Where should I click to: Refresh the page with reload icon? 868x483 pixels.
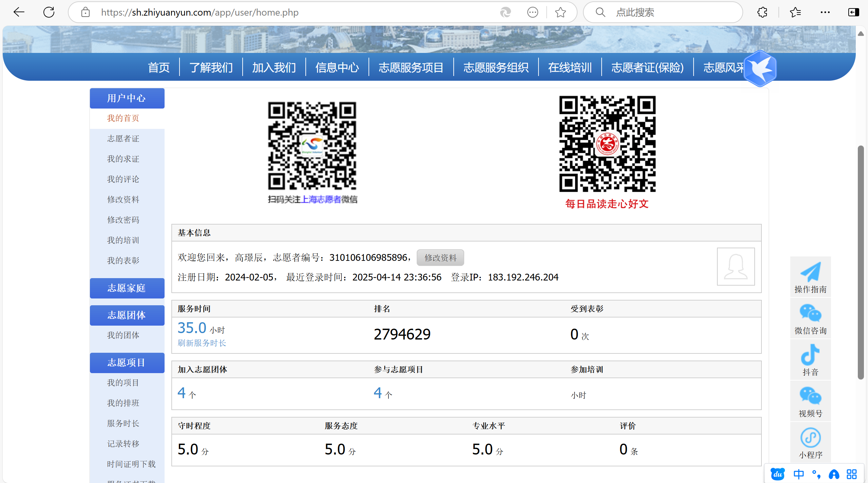[49, 12]
